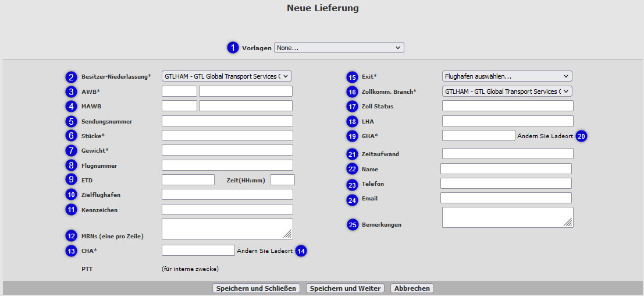644x296 pixels.
Task: Grab the MRNs textarea resize handle
Action: pyautogui.click(x=288, y=234)
